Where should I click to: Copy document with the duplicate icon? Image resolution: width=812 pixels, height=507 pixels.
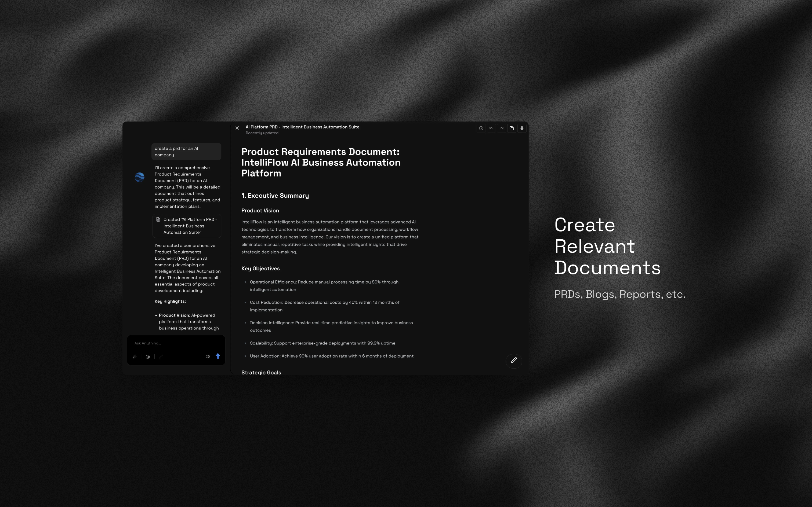pos(512,128)
